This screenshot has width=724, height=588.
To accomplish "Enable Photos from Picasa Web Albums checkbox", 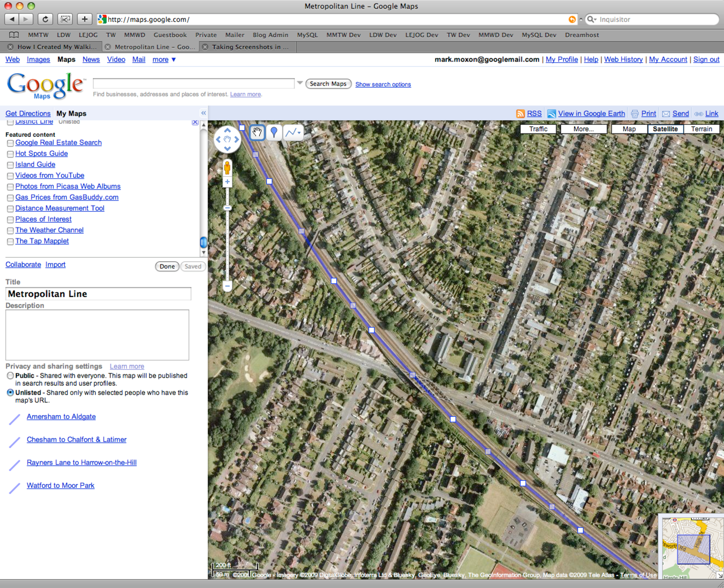I will (10, 187).
